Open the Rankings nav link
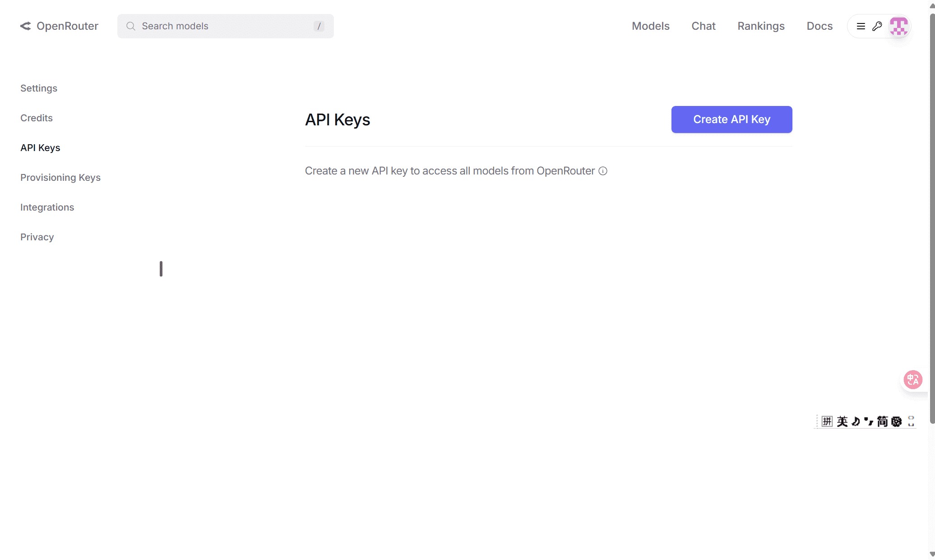This screenshot has width=935, height=560. click(x=761, y=26)
